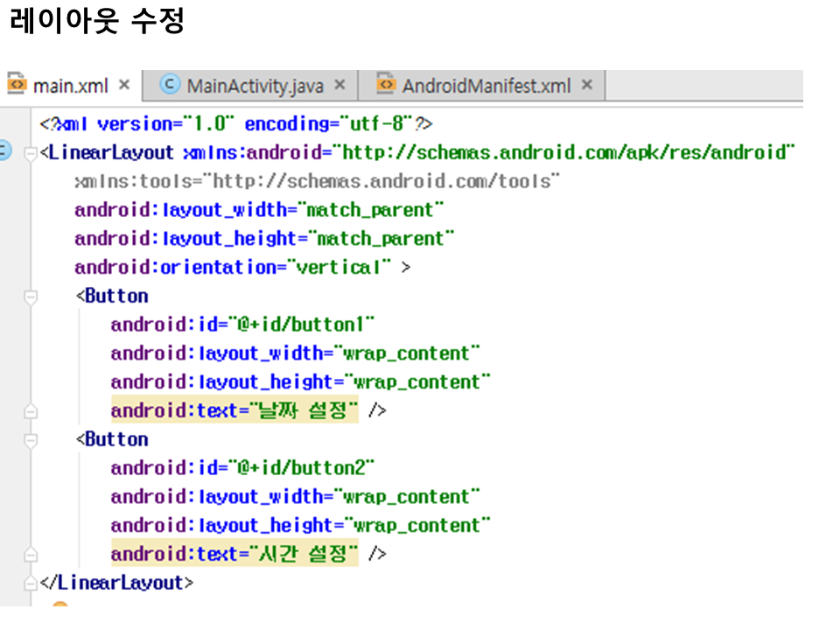The height and width of the screenshot is (630, 840).
Task: Close the AndroidManifest.xml tab
Action: [587, 85]
